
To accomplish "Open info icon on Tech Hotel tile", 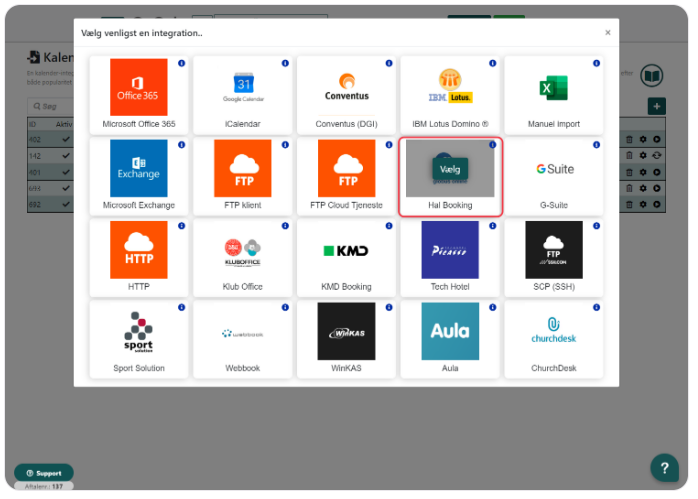I will 492,226.
